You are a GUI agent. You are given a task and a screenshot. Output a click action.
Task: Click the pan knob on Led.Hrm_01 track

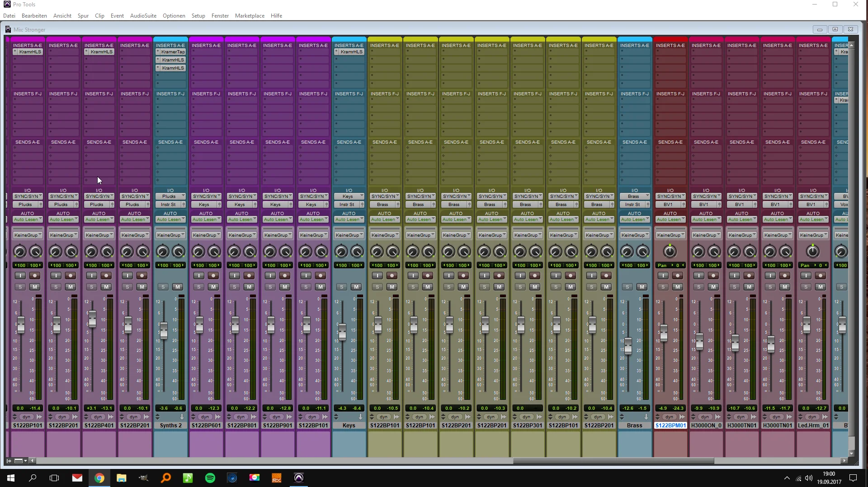click(x=813, y=251)
